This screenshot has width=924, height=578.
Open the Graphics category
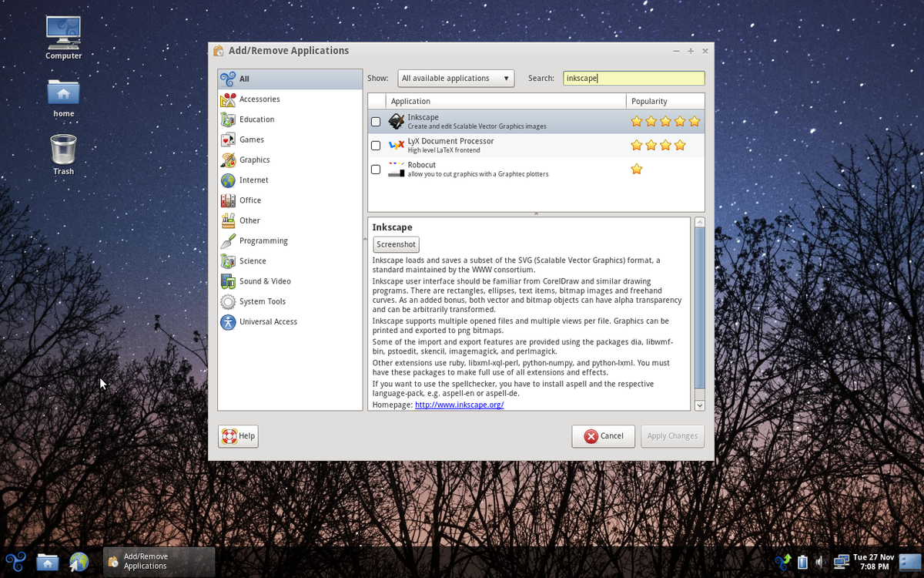pos(290,160)
